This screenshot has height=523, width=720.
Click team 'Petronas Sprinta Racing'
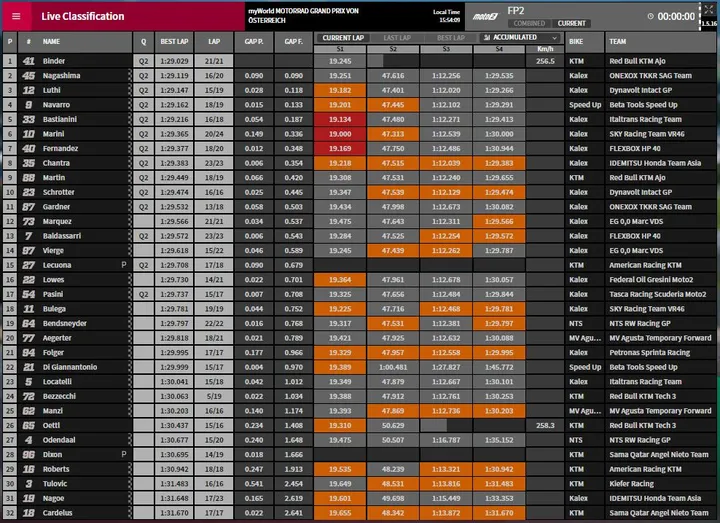click(x=649, y=353)
